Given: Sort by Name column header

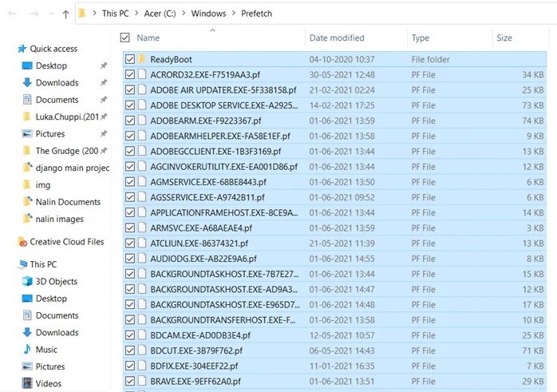Looking at the screenshot, I should pyautogui.click(x=148, y=38).
